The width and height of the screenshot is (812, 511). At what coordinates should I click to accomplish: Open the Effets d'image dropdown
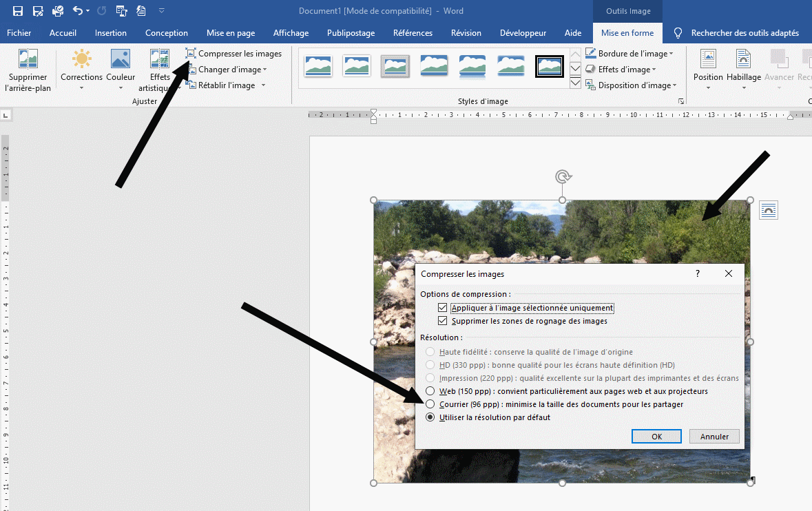(x=654, y=70)
